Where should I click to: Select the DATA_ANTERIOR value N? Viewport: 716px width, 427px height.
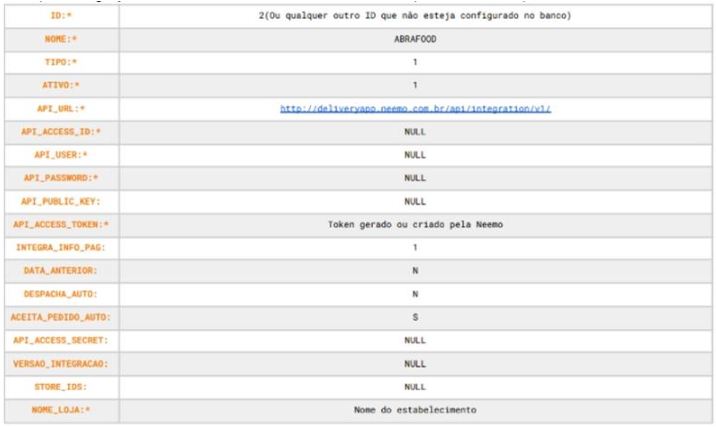415,271
